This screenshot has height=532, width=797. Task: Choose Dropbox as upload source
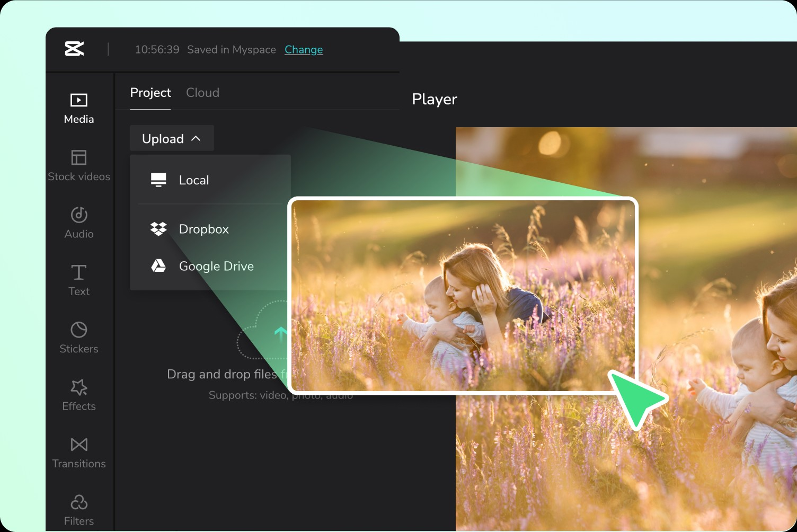click(203, 229)
